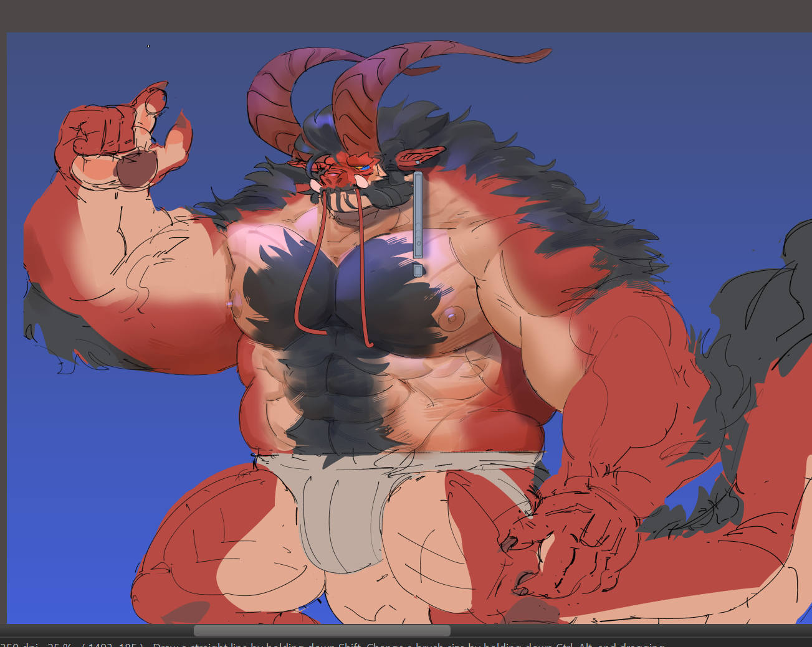This screenshot has width=812, height=647.
Task: Click the horizontal scrollbar thumb
Action: coord(322,631)
